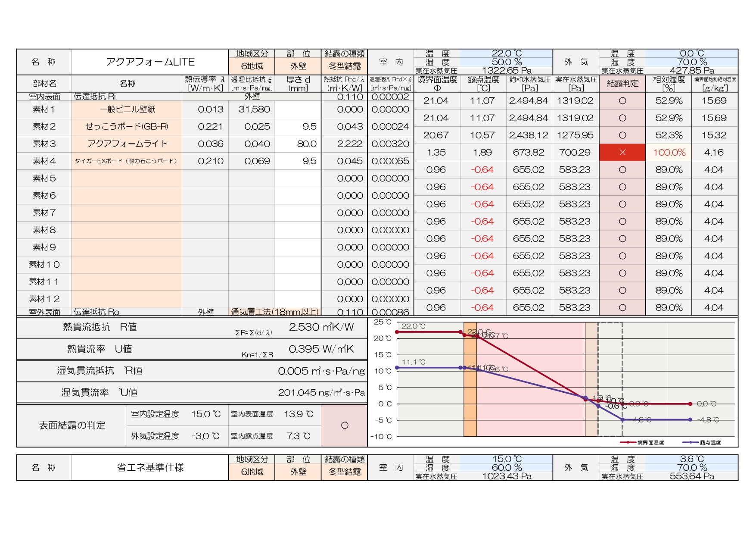
Task: Click the 省エネ基準仕様 name field
Action: 150,468
